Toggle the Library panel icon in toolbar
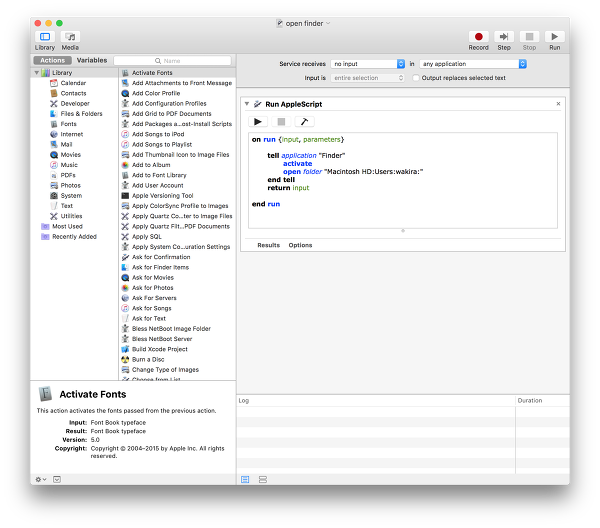The image size is (600, 528). click(45, 37)
